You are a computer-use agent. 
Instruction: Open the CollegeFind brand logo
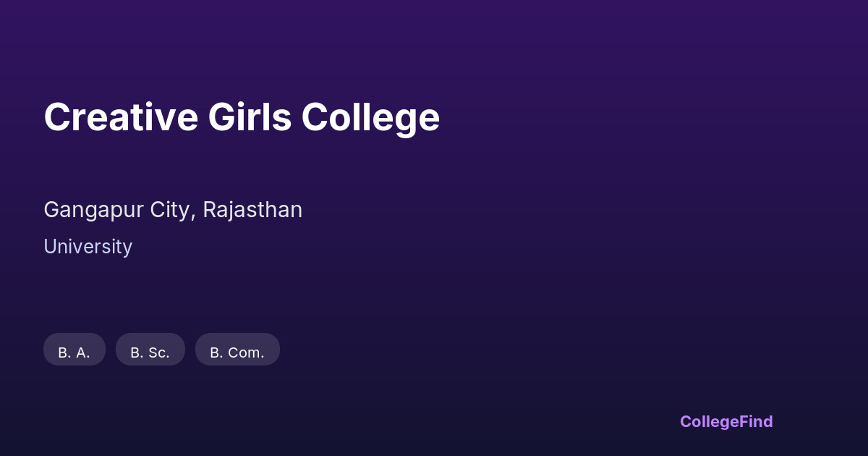(726, 421)
